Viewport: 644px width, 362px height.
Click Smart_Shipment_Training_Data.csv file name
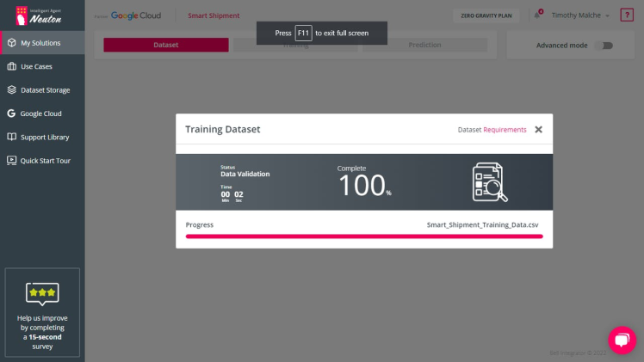point(482,224)
